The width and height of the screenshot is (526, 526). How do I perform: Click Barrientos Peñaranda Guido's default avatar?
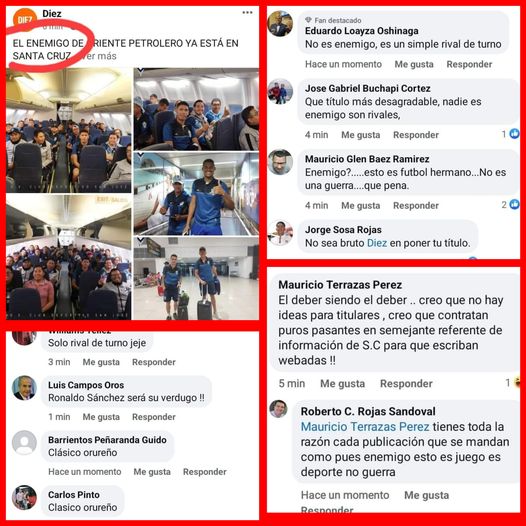(24, 443)
